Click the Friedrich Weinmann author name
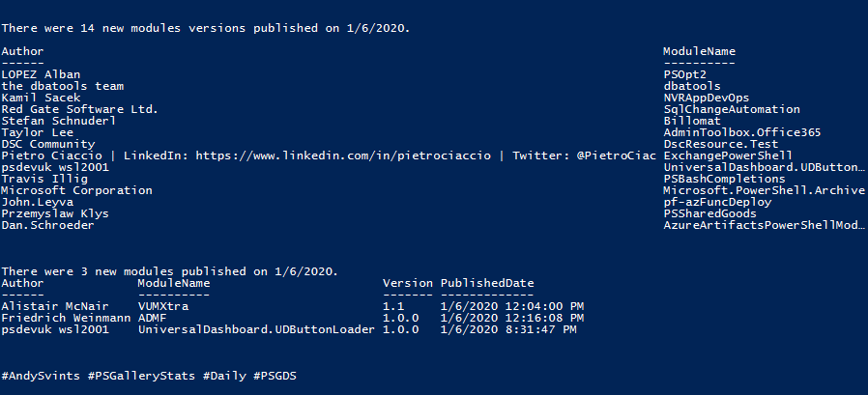The image size is (868, 395). point(66,318)
